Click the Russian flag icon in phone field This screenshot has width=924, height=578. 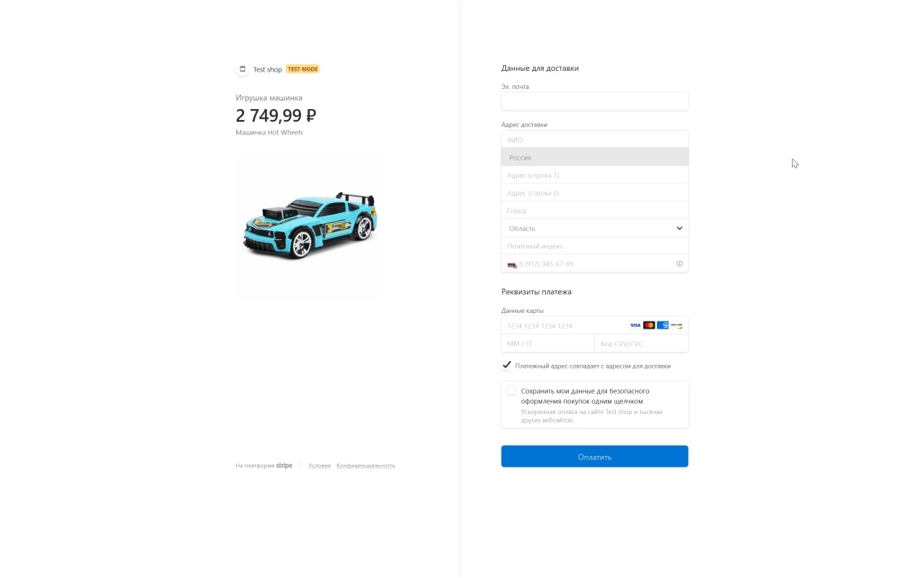[512, 264]
